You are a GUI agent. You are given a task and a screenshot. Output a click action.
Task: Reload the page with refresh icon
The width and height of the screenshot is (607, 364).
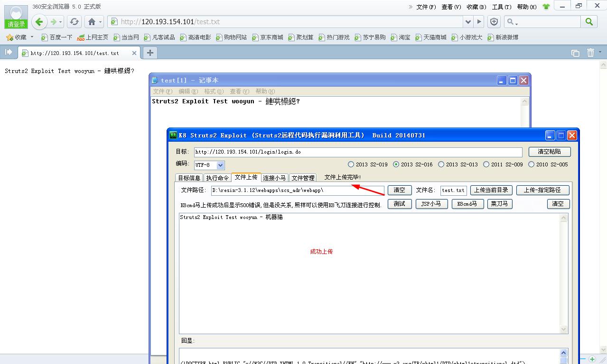[x=74, y=22]
